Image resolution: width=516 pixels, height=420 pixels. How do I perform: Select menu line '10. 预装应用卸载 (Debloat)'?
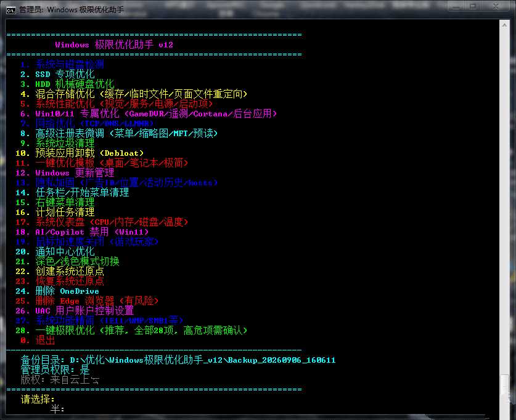tap(80, 153)
